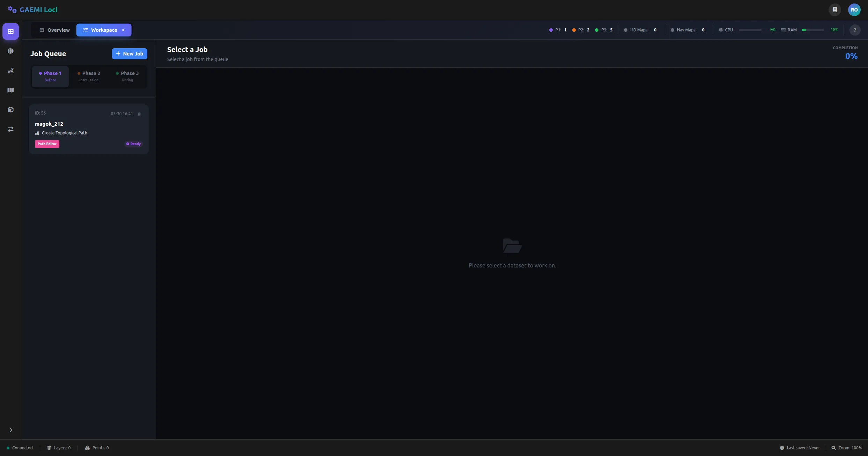Viewport: 868px width, 456px height.
Task: Select the Phase 1 Before filter
Action: pyautogui.click(x=50, y=76)
